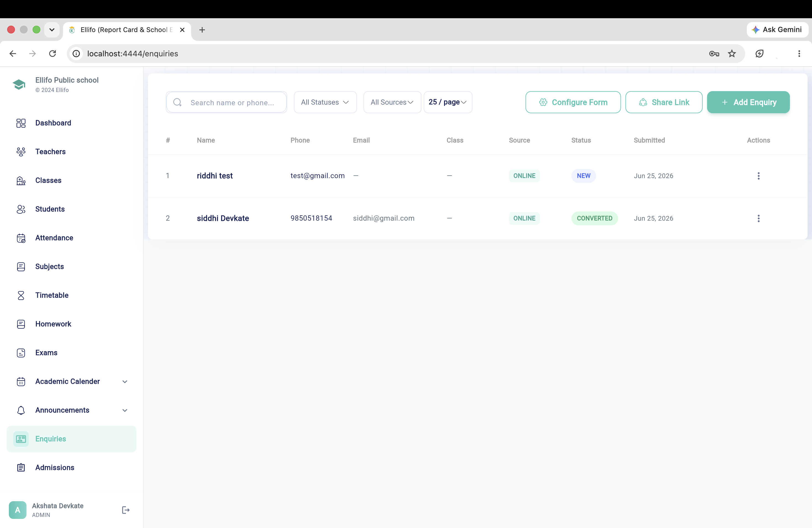Go to Teachers in sidebar

point(71,151)
